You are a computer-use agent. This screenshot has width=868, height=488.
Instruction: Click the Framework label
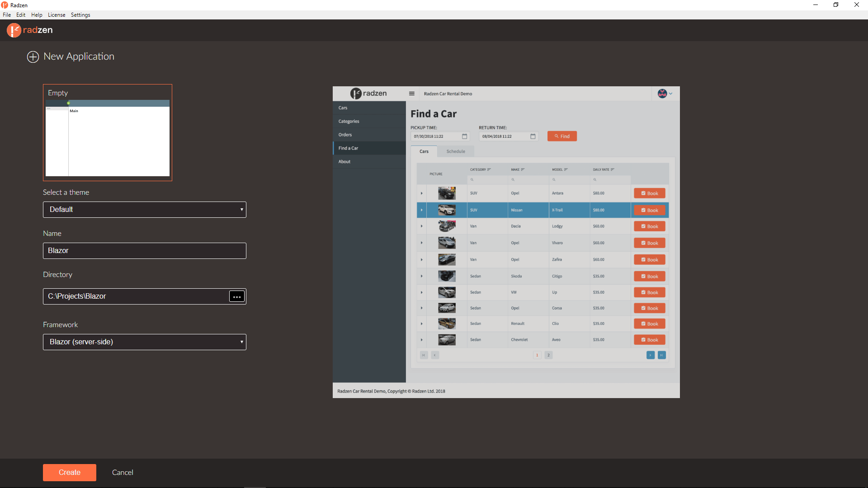click(61, 325)
